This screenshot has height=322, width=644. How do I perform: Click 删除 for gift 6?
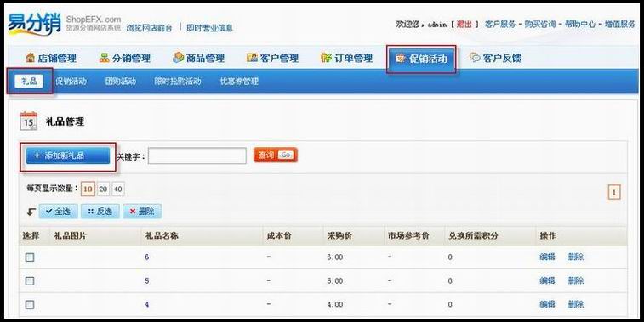coord(575,257)
